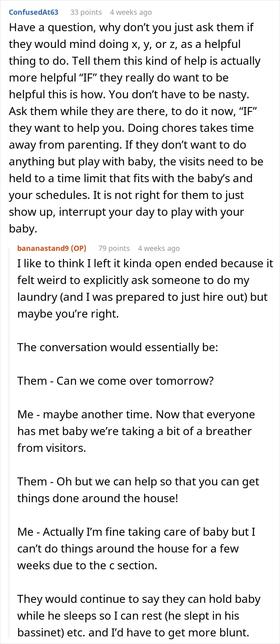
Task: Click "Them - Can we come over tomorrow?"
Action: tap(116, 381)
